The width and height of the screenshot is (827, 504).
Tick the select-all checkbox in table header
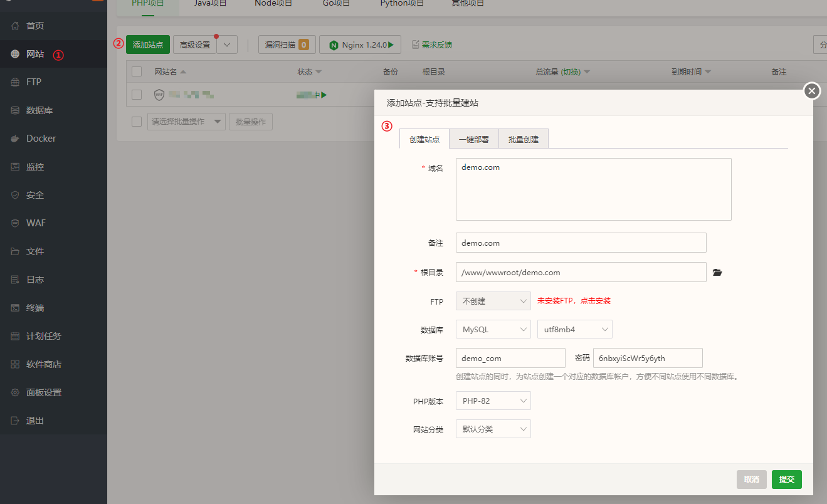click(x=137, y=71)
